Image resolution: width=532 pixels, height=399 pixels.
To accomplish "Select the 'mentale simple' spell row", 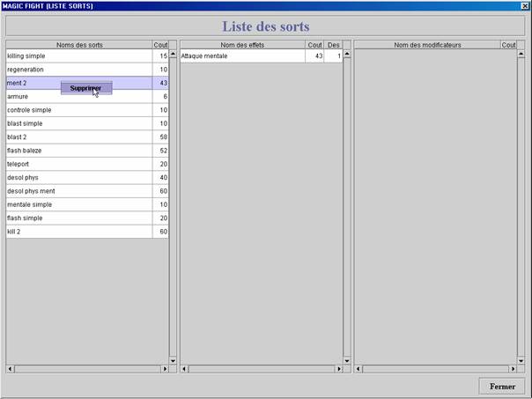I will [x=87, y=204].
